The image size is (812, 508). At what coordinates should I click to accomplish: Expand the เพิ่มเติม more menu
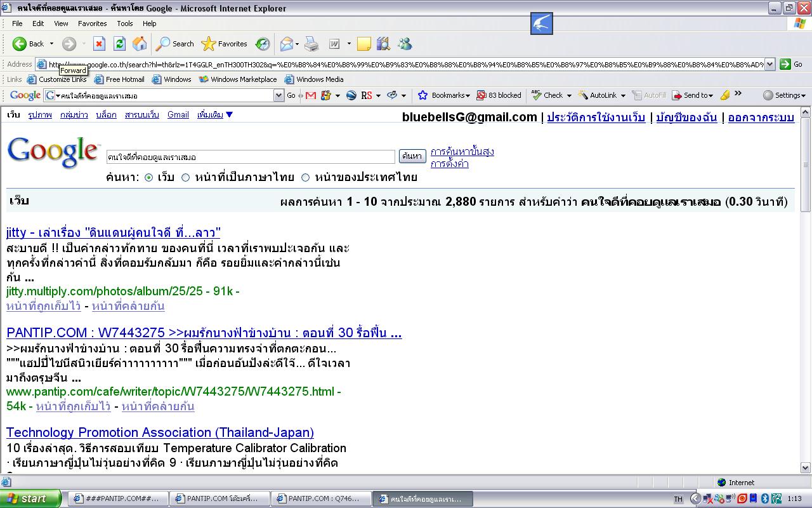coord(215,115)
